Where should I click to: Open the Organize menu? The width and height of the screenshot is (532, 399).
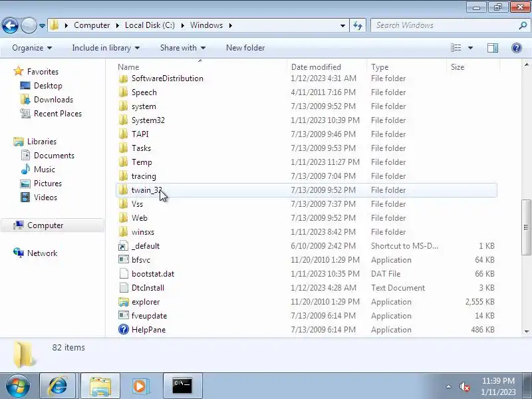tap(32, 48)
